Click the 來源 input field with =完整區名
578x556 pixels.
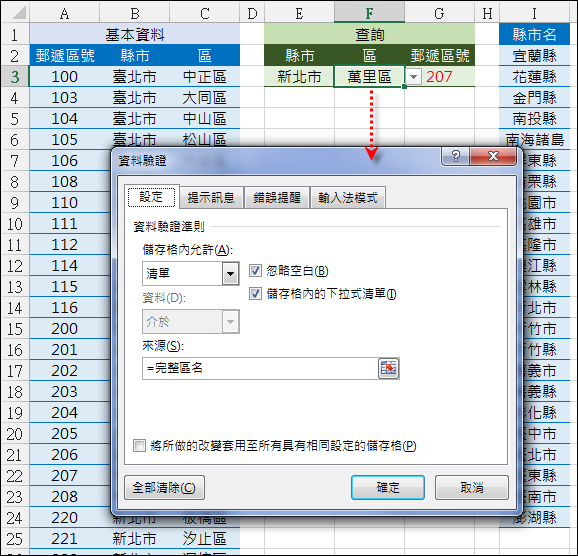click(260, 368)
